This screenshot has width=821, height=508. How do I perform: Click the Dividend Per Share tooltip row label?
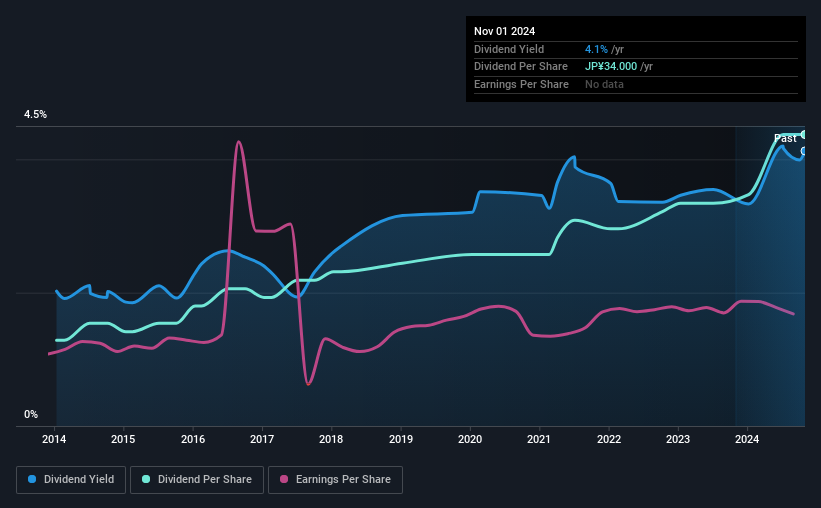(520, 67)
